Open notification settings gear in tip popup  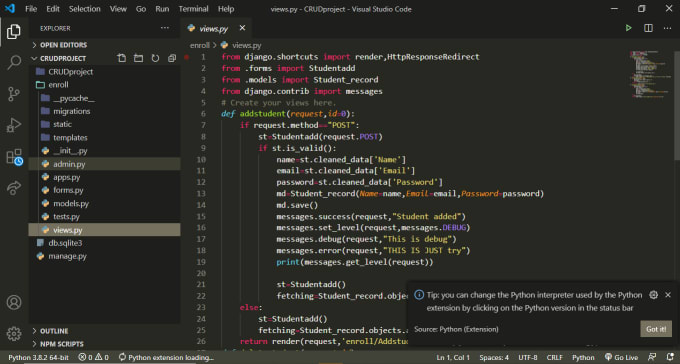point(654,295)
